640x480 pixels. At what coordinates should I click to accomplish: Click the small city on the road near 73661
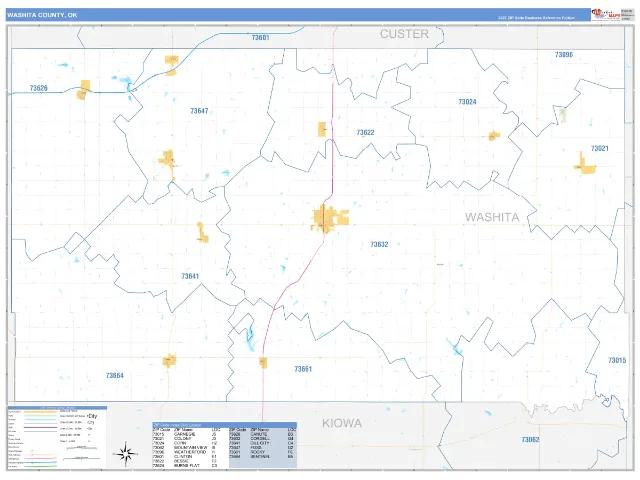click(263, 362)
